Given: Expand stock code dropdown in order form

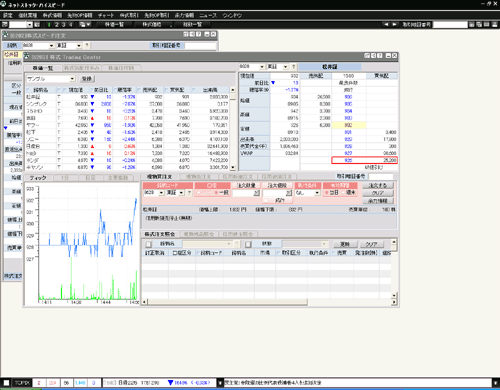Looking at the screenshot, I should (x=161, y=193).
